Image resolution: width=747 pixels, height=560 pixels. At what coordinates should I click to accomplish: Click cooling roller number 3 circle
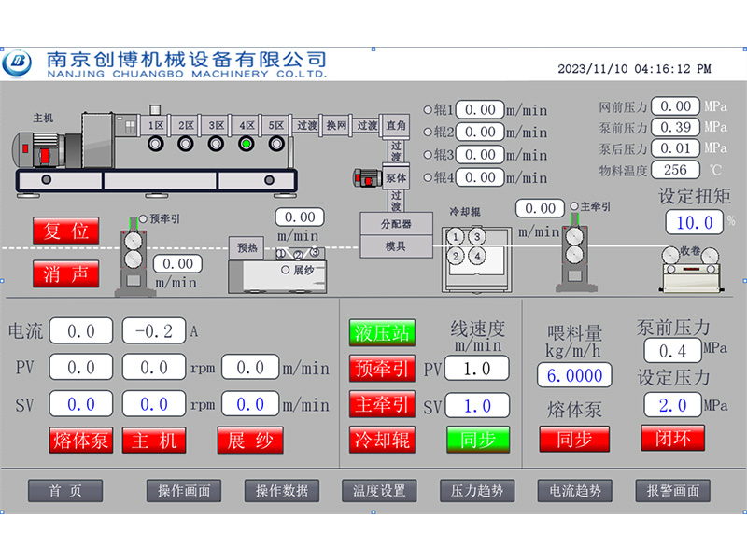(477, 237)
